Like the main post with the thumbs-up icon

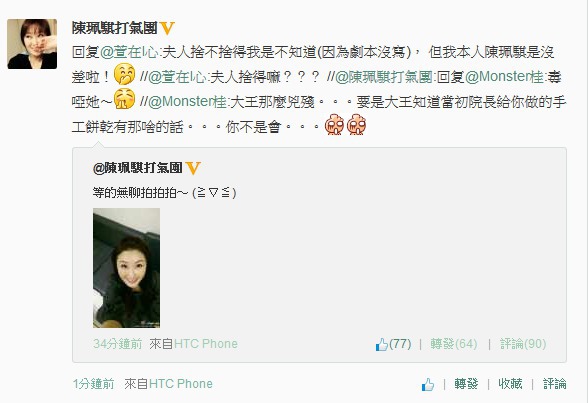coord(428,384)
